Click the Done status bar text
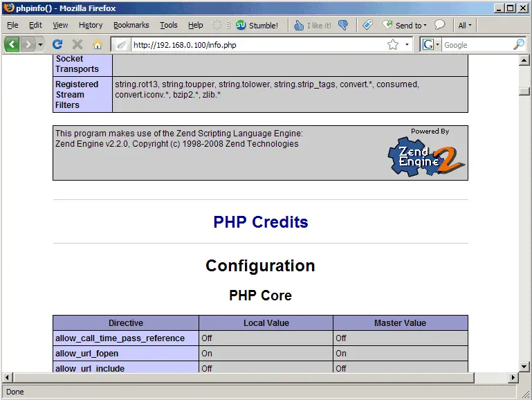Viewport: 532px width, 400px height. pyautogui.click(x=15, y=392)
